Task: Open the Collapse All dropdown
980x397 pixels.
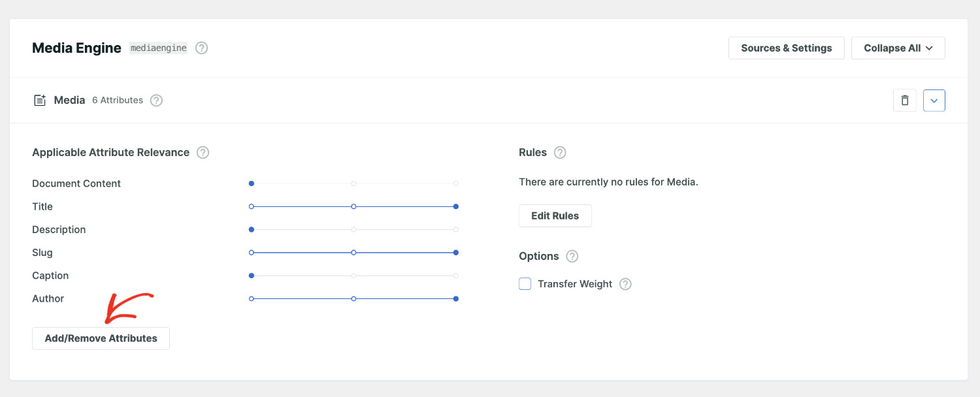Action: coord(898,48)
